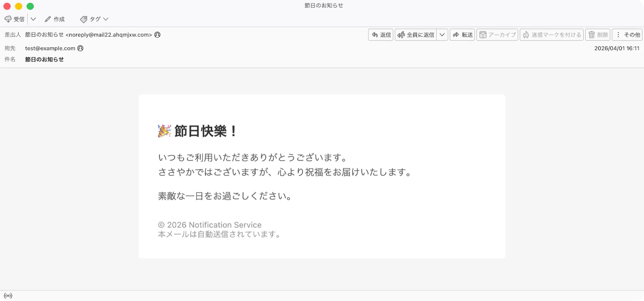Click the contact icon beside the noreply sender address
The width and height of the screenshot is (644, 301).
pos(157,35)
